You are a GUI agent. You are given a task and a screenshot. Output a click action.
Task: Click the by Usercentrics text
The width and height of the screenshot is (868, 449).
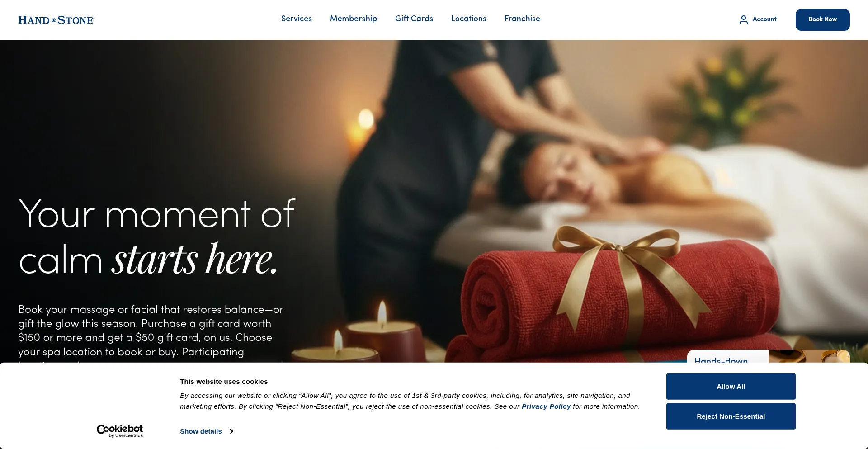coord(126,435)
